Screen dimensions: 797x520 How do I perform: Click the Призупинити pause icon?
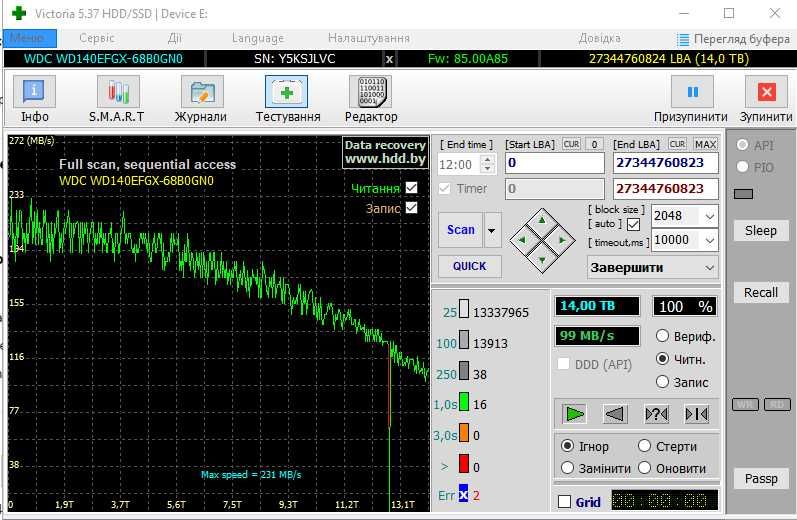coord(691,92)
